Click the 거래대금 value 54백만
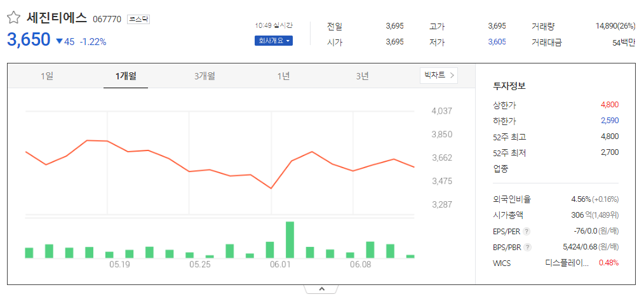The height and width of the screenshot is (299, 644). coord(624,42)
